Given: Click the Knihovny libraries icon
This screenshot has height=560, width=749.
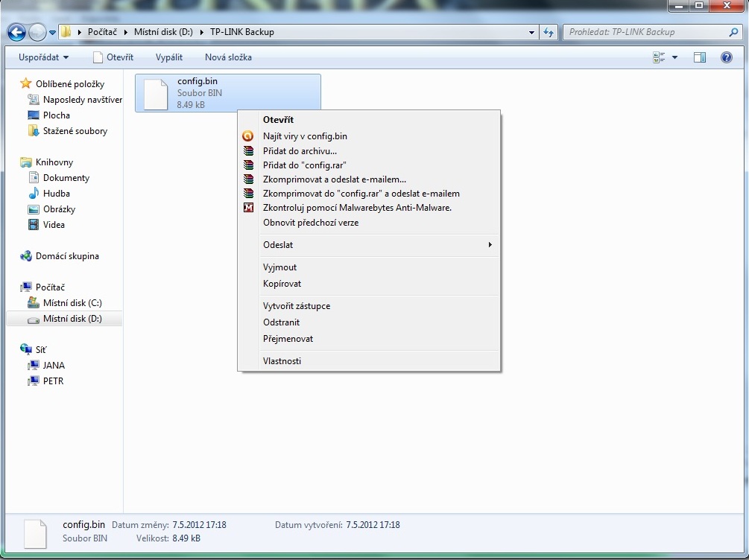Looking at the screenshot, I should tap(26, 162).
